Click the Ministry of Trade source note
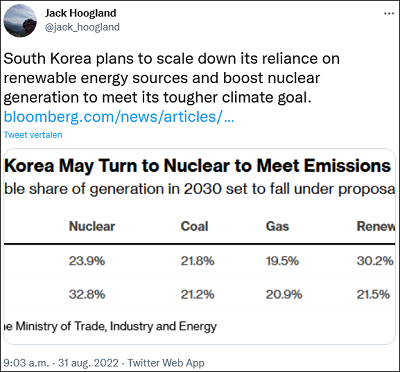This screenshot has height=372, width=400. tap(111, 326)
